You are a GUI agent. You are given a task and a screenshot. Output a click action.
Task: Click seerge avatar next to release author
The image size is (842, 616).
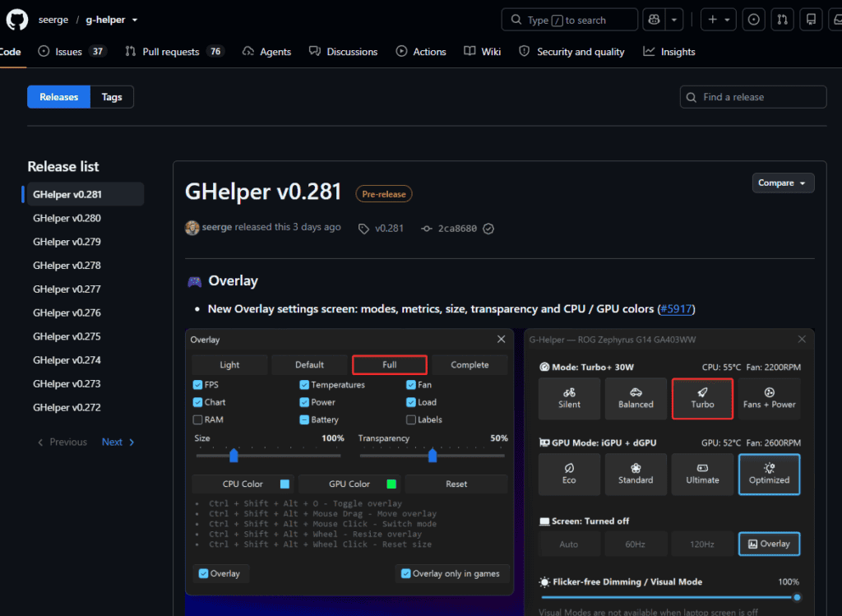[x=192, y=228]
